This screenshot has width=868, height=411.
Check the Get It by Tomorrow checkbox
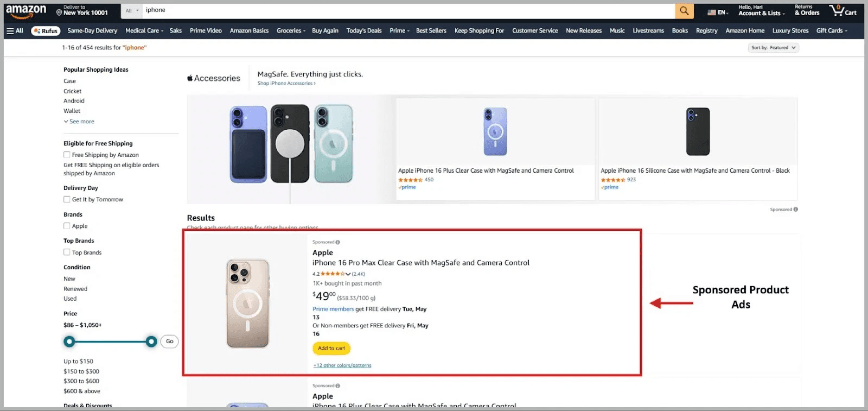tap(66, 199)
